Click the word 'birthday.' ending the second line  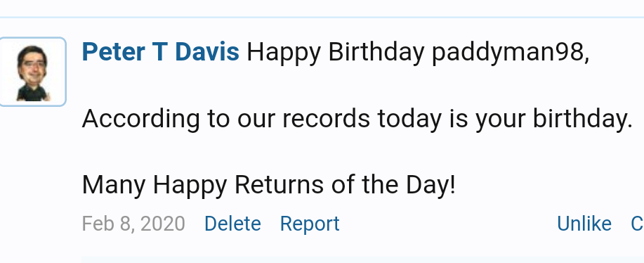[582, 119]
